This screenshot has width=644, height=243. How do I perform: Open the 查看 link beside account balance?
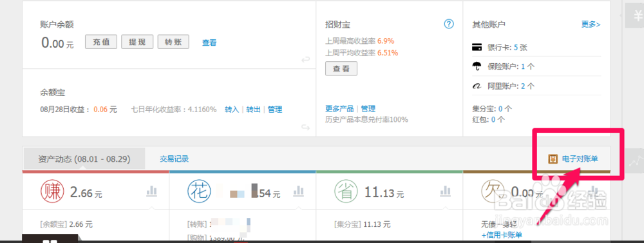point(209,43)
